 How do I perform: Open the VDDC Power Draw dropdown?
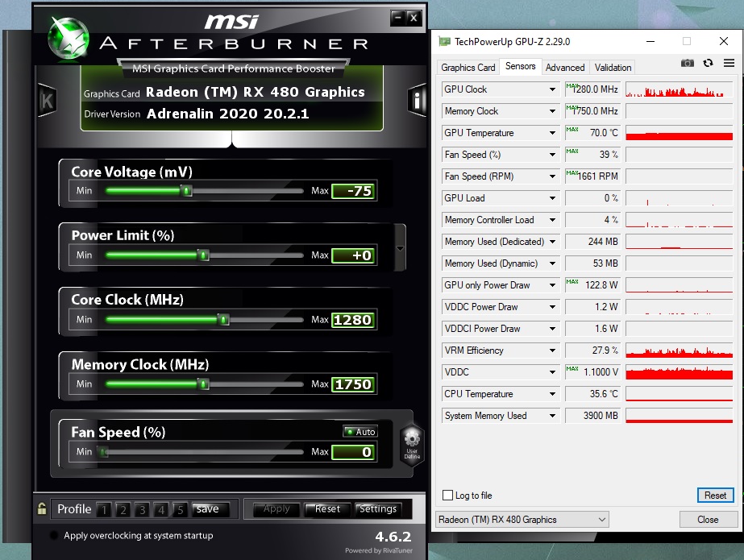click(x=552, y=307)
